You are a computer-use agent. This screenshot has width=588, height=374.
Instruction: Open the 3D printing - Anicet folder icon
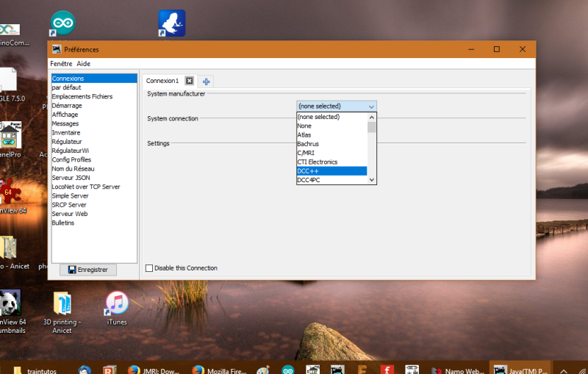62,303
